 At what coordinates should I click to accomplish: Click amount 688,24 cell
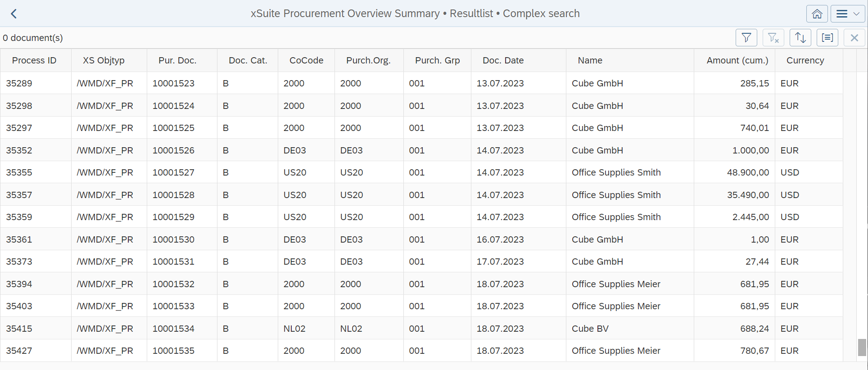tap(734, 329)
